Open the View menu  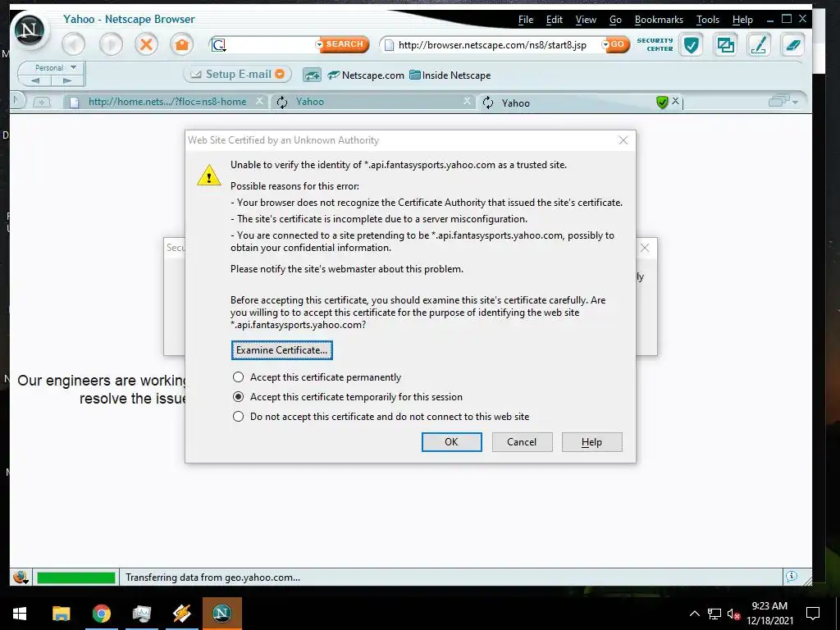(586, 20)
